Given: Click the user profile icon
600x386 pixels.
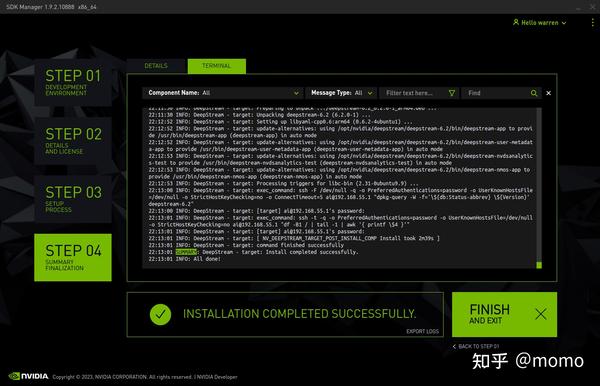Looking at the screenshot, I should 515,22.
